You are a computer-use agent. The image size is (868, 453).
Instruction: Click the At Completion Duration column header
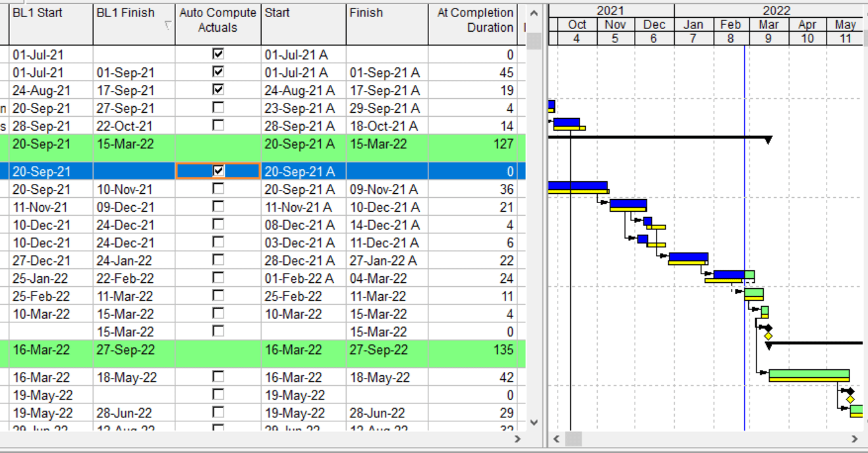click(x=475, y=20)
